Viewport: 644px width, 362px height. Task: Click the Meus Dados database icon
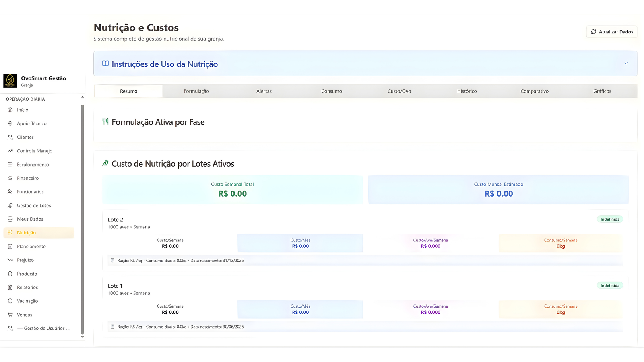click(x=10, y=219)
